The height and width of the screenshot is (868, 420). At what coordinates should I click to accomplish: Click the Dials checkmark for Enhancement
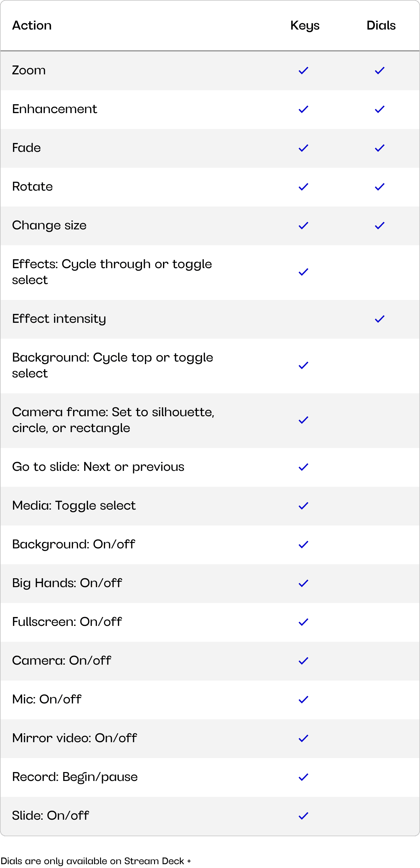click(x=380, y=110)
